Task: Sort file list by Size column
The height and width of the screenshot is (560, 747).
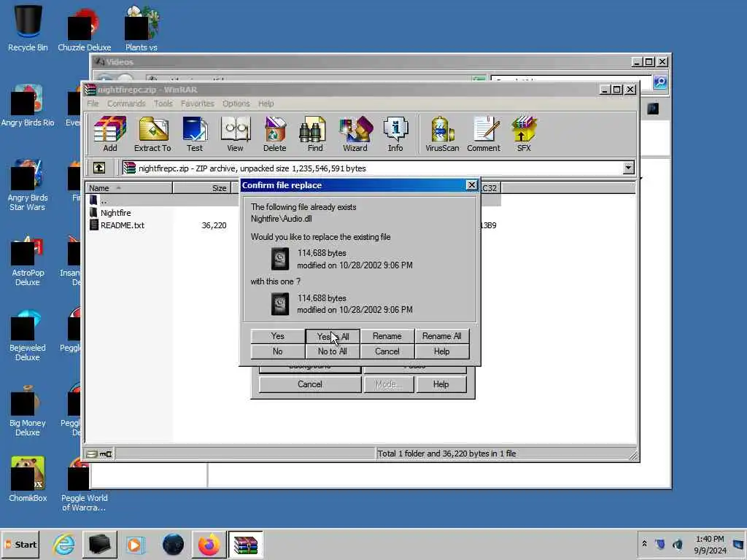Action: click(202, 188)
